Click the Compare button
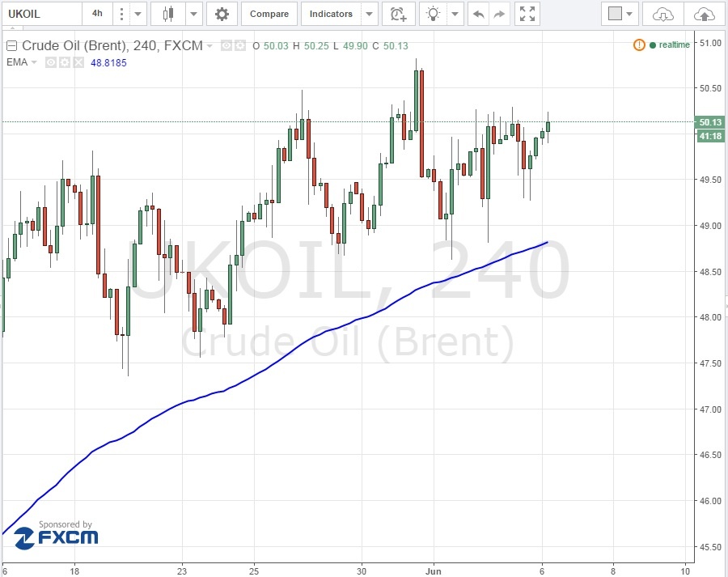 coord(269,14)
